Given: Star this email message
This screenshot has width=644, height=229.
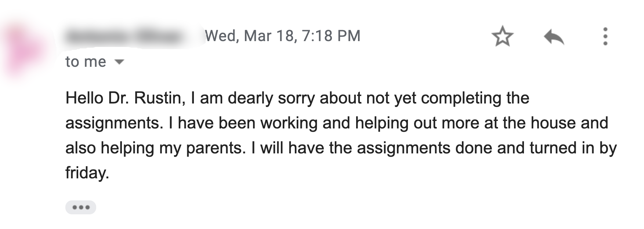Looking at the screenshot, I should 502,36.
